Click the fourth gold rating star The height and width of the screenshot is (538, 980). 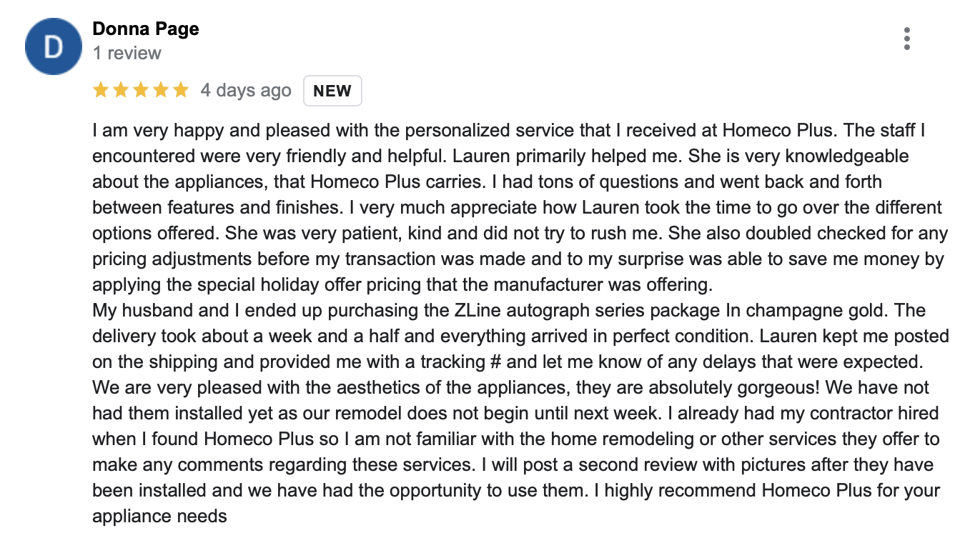161,90
